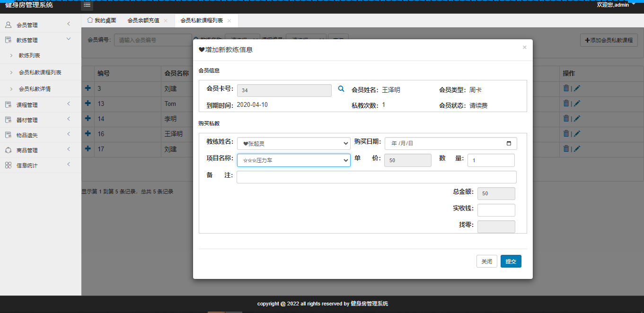Click the search icon beside 会员卡号

coord(341,88)
